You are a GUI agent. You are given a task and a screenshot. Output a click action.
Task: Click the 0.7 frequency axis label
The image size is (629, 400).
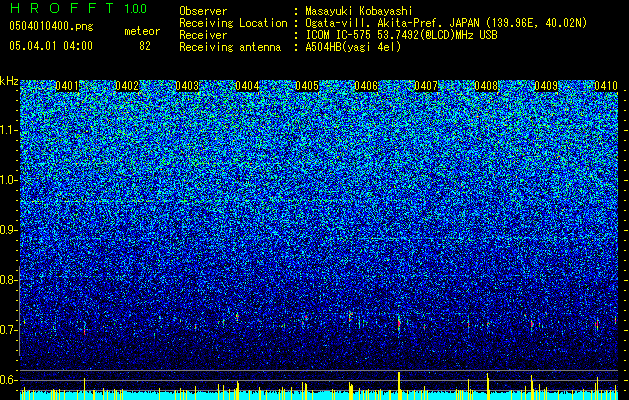[9, 330]
